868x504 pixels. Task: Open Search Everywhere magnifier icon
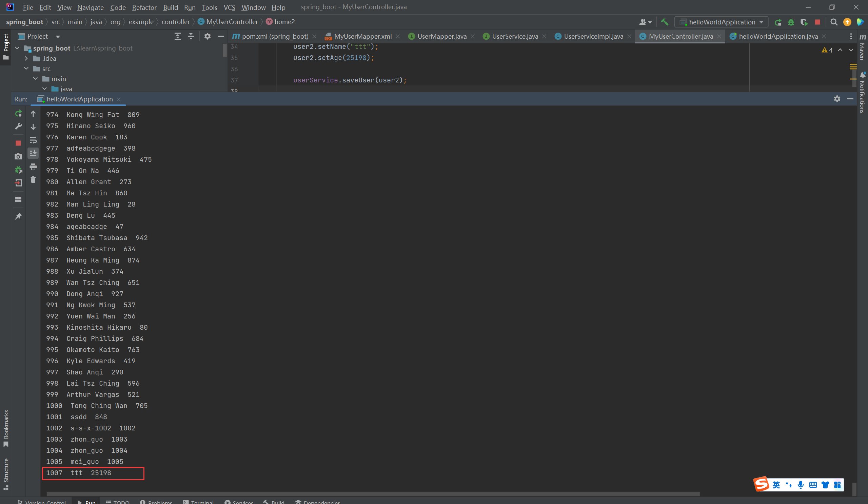pyautogui.click(x=833, y=22)
